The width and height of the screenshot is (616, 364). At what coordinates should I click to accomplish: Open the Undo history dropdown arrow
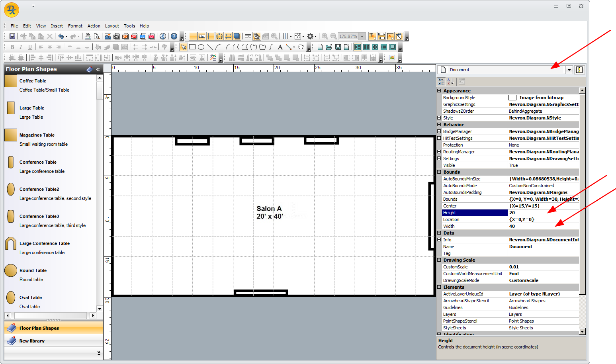66,37
